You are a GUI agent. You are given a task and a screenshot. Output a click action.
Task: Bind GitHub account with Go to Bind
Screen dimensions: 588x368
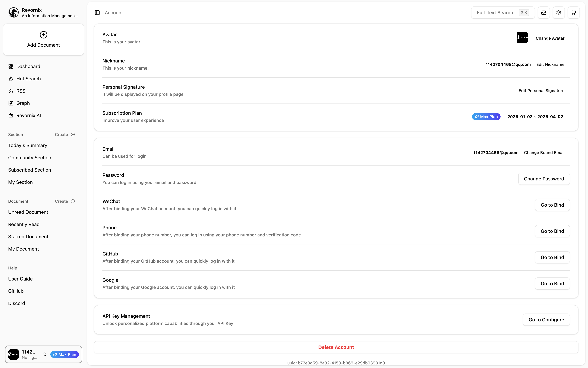552,257
